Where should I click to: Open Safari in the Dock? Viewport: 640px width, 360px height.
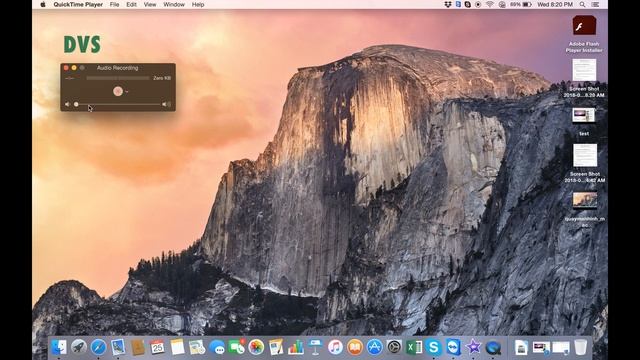point(98,347)
